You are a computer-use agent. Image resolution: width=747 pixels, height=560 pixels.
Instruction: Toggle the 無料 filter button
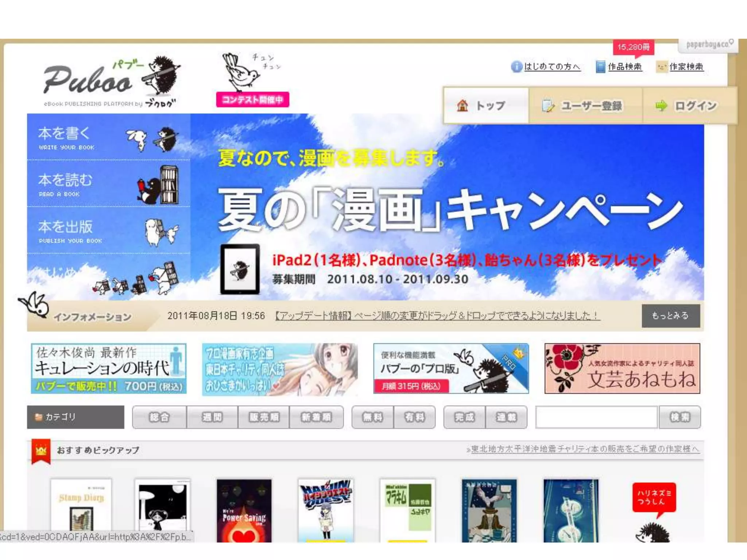point(372,417)
